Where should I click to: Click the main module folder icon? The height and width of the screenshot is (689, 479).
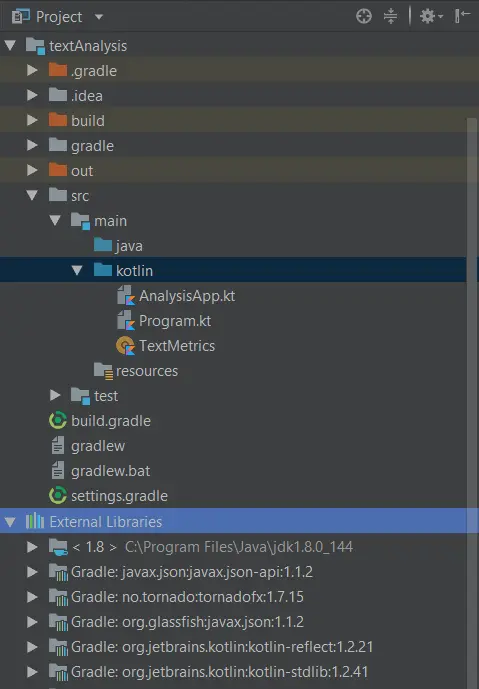[80, 221]
